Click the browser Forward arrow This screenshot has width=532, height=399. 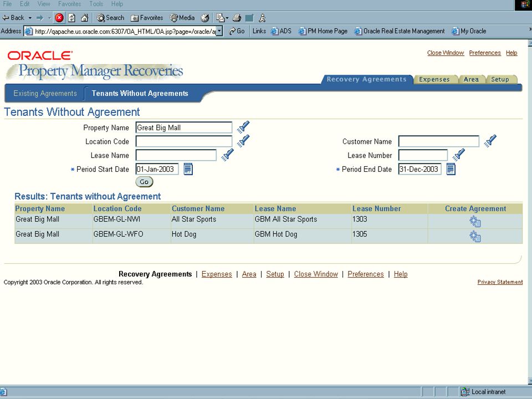point(40,18)
